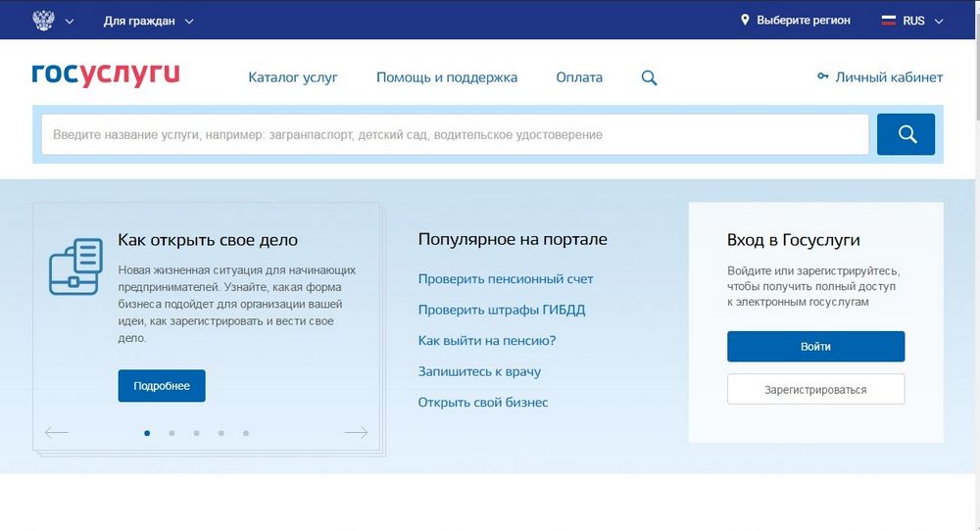Click the briefcase document icon
Screen dimensions: 980x531
click(75, 266)
